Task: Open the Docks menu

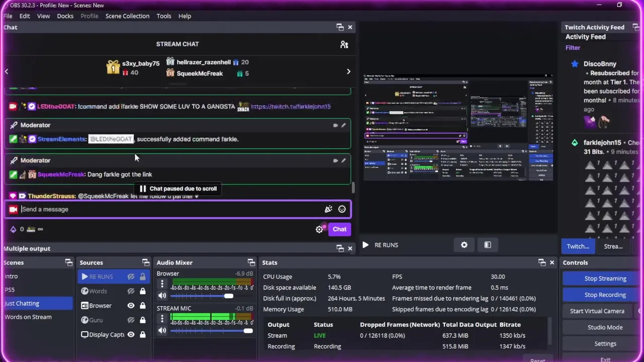Action: click(65, 16)
